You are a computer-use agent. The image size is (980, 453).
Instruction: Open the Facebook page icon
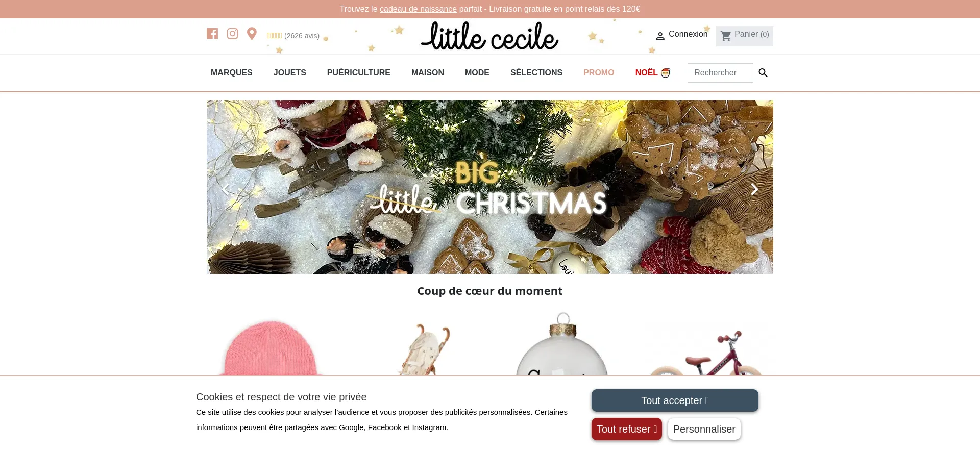coord(212,34)
